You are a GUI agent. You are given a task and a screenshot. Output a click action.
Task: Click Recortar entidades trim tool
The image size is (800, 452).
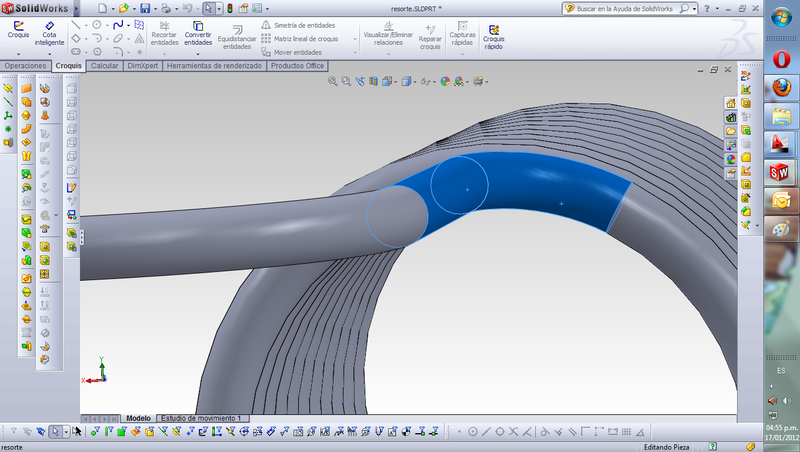tap(164, 34)
